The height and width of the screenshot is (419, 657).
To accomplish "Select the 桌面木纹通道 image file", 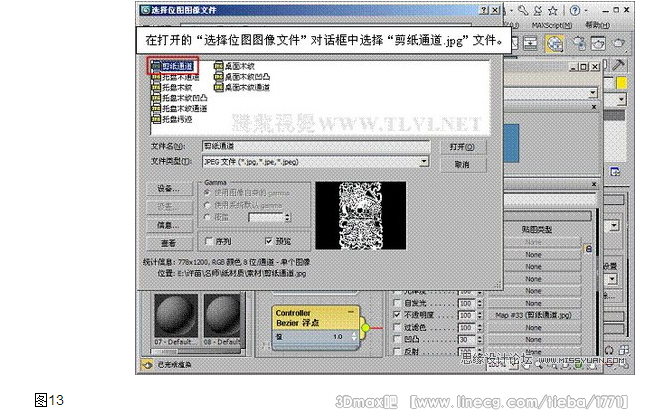I will click(242, 87).
